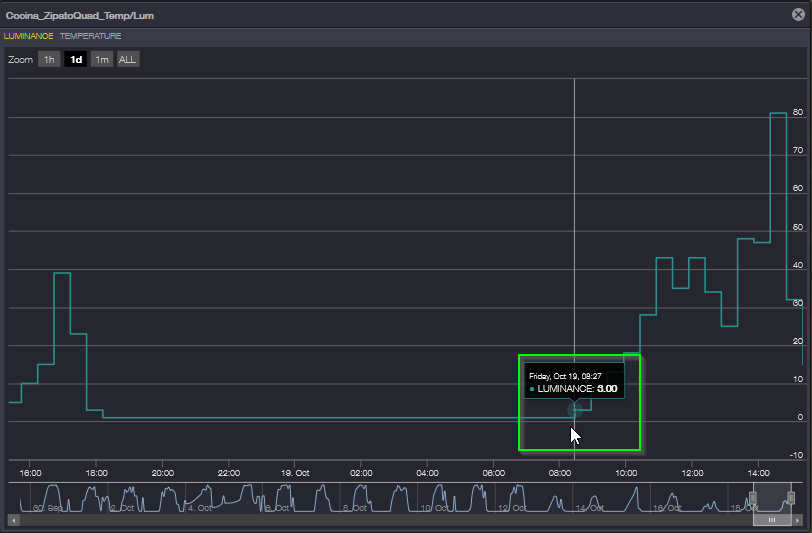
Task: Click the 04:00 x-axis label
Action: click(x=427, y=473)
